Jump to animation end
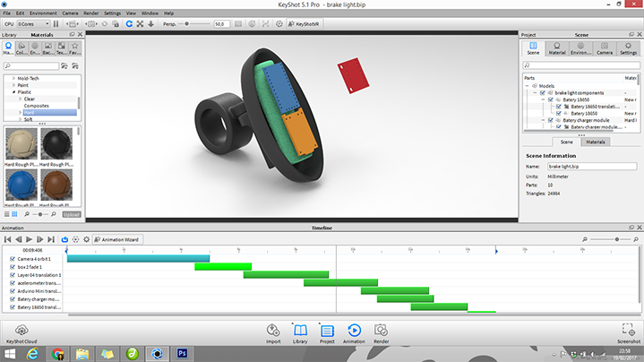The height and width of the screenshot is (362, 644). tap(51, 239)
